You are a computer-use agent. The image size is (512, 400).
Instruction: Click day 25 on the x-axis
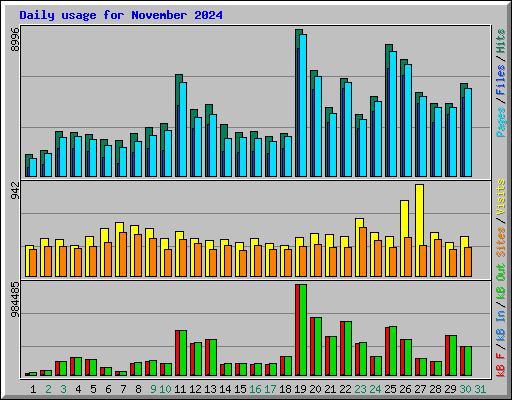pos(390,389)
